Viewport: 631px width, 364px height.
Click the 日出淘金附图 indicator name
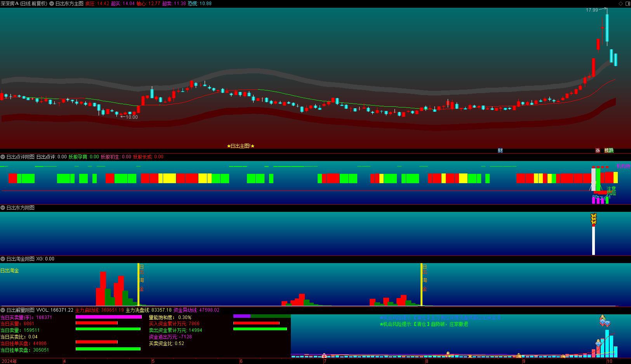[x=20, y=259]
